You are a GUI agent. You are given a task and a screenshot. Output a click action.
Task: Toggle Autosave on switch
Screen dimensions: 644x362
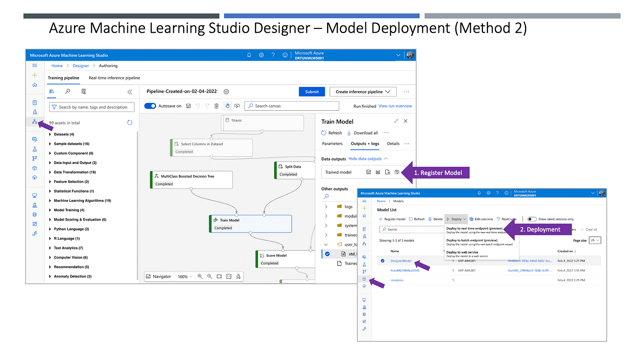click(150, 106)
